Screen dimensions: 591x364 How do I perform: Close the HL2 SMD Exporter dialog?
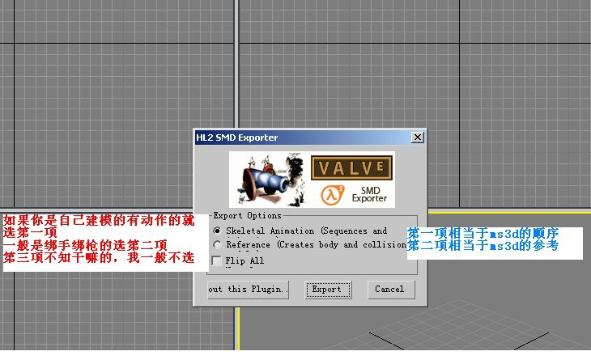[x=417, y=138]
